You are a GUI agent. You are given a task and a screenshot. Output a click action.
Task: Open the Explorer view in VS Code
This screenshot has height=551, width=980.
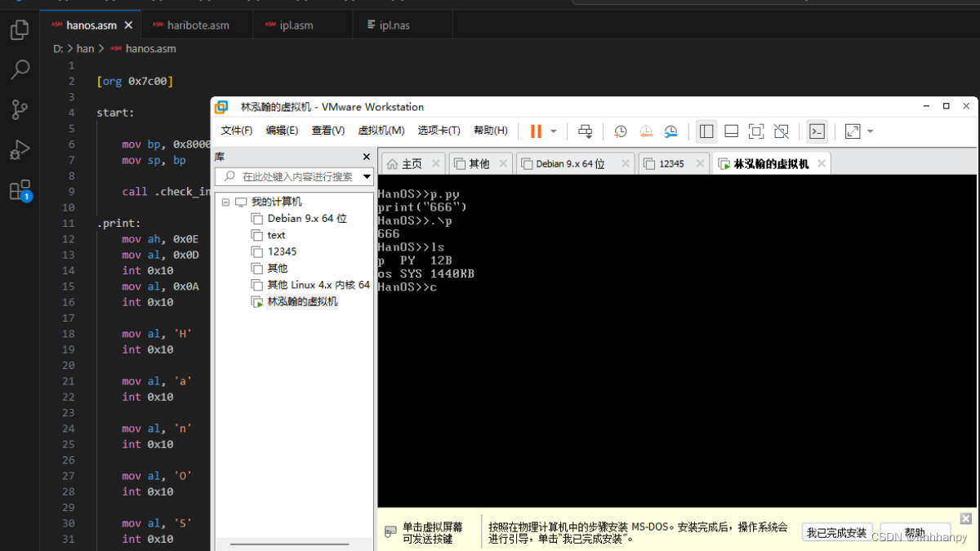20,30
